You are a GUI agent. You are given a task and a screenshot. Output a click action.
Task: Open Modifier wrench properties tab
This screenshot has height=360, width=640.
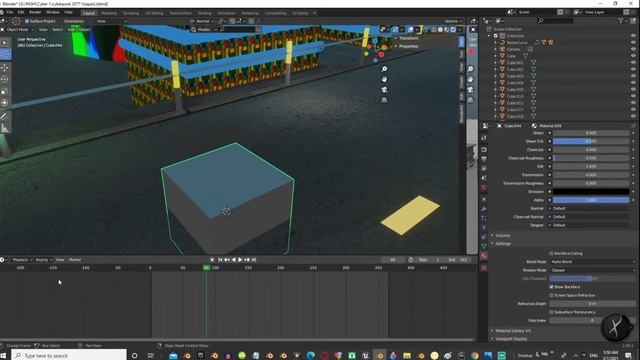point(484,209)
